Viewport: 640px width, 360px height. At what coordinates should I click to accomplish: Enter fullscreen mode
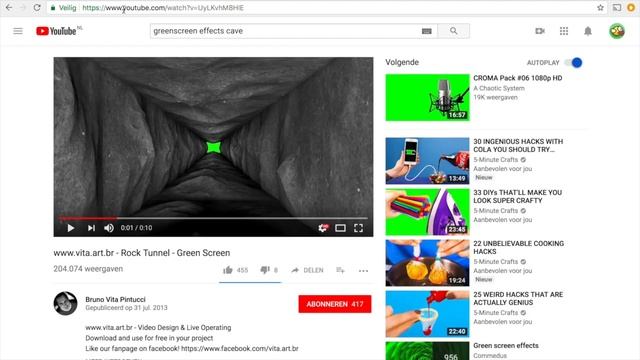pyautogui.click(x=358, y=228)
